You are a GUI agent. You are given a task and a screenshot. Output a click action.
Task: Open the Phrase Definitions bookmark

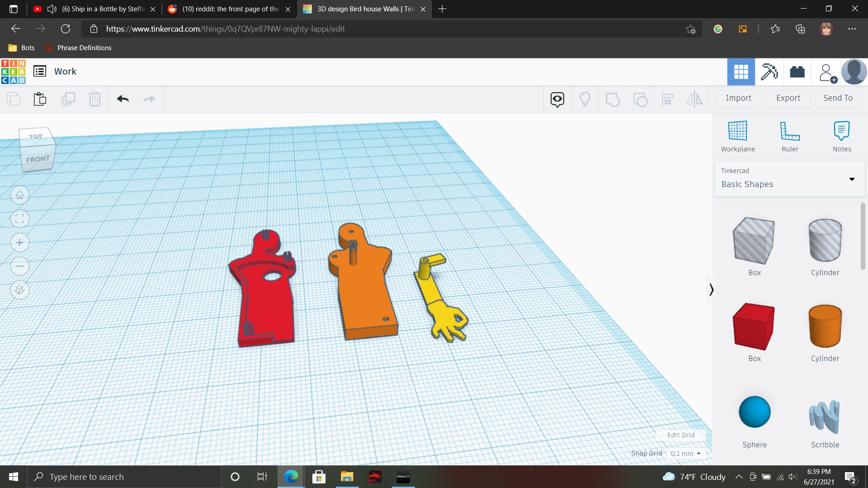(84, 48)
